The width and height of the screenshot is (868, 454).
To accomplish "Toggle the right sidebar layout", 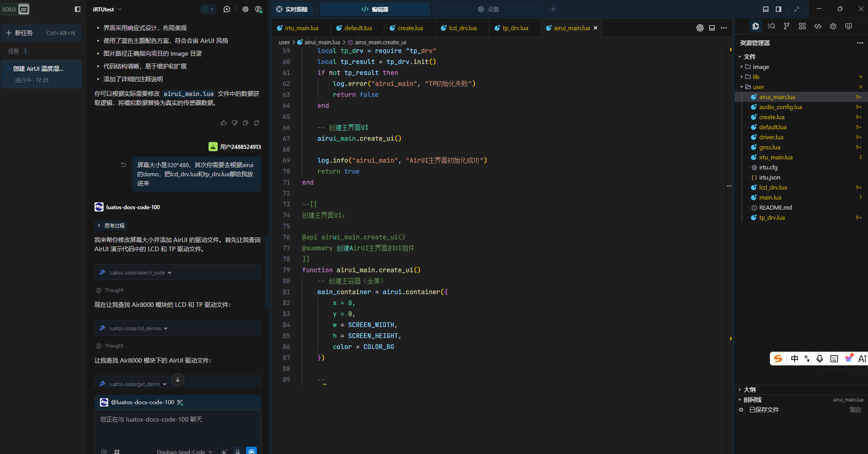I will point(779,9).
